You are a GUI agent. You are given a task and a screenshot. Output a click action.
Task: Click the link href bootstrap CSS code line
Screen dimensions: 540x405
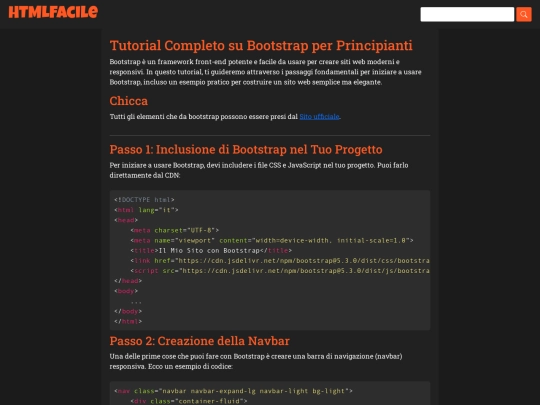280,261
